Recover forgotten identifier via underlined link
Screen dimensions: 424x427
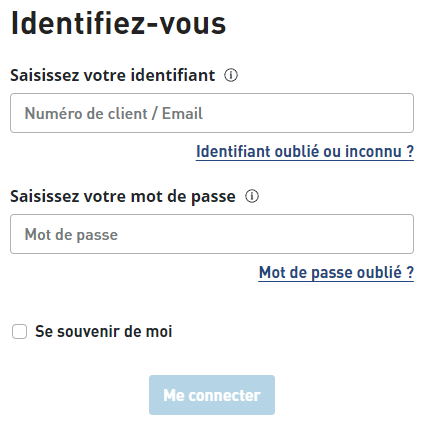(305, 152)
